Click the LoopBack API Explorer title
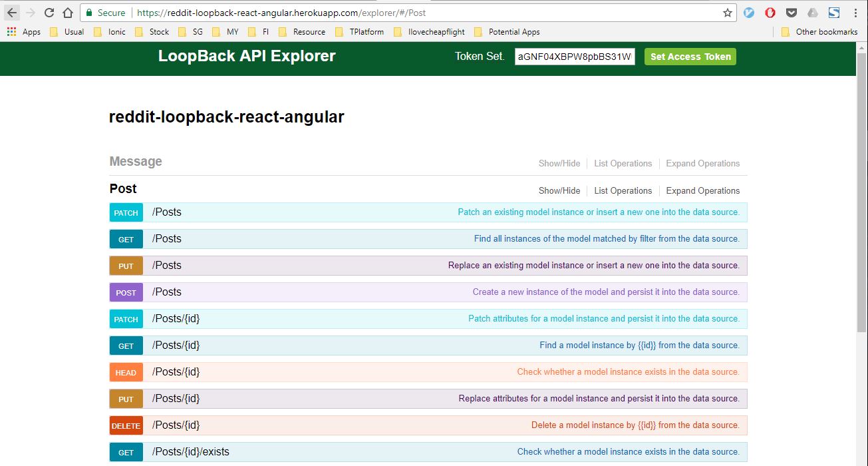 [x=247, y=56]
